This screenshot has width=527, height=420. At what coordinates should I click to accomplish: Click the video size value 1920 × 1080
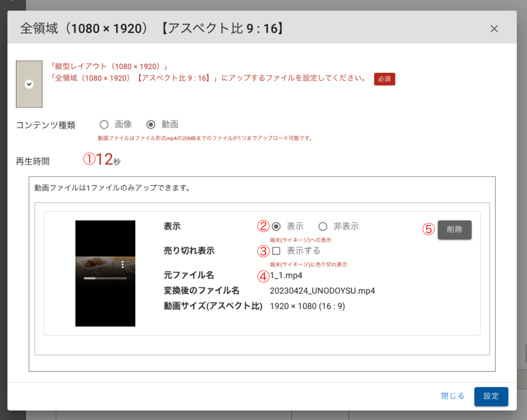(307, 306)
